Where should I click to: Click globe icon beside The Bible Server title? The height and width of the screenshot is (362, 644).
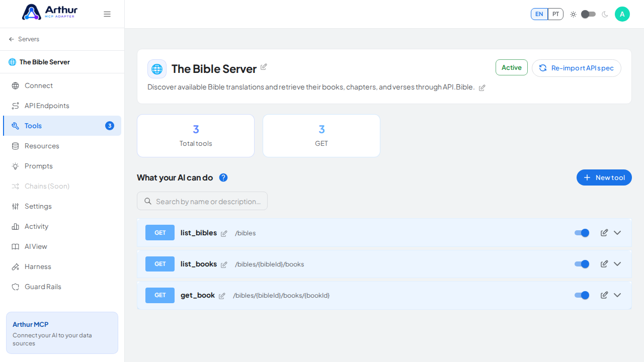pos(157,69)
